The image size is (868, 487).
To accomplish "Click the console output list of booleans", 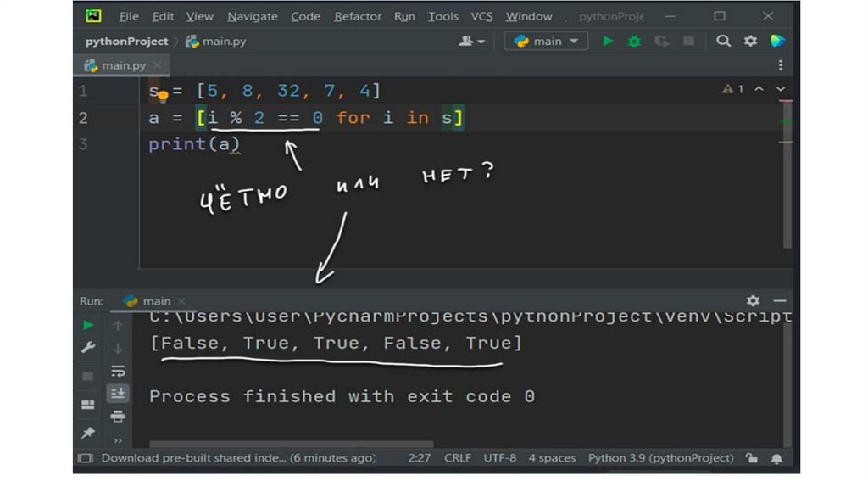I will tap(336, 343).
